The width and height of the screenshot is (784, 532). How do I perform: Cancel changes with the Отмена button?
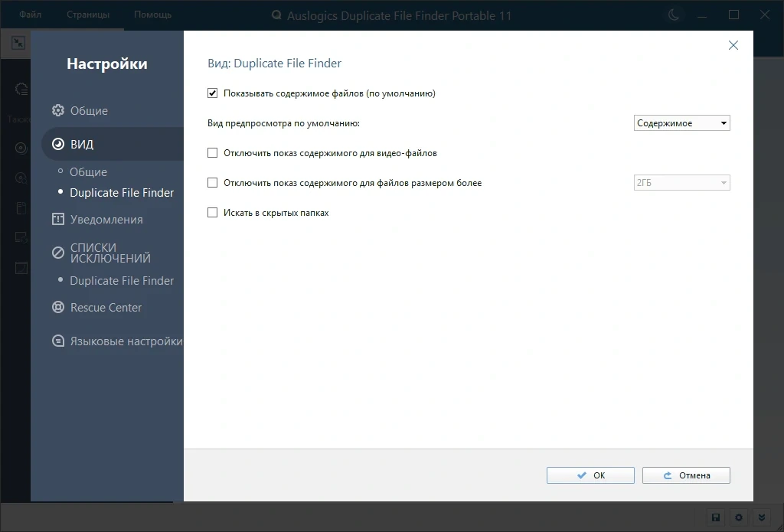coord(686,475)
